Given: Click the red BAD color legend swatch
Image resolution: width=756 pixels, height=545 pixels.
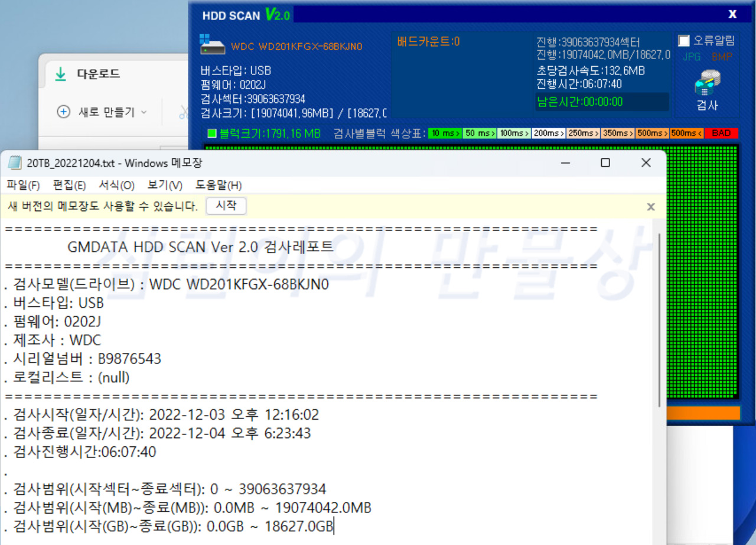Looking at the screenshot, I should pyautogui.click(x=721, y=134).
